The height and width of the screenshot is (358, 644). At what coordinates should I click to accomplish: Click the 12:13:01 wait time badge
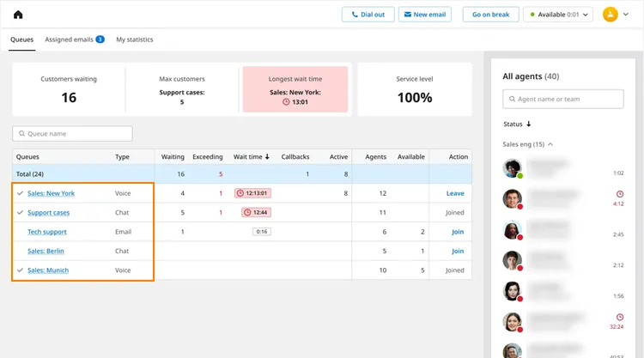(x=252, y=193)
